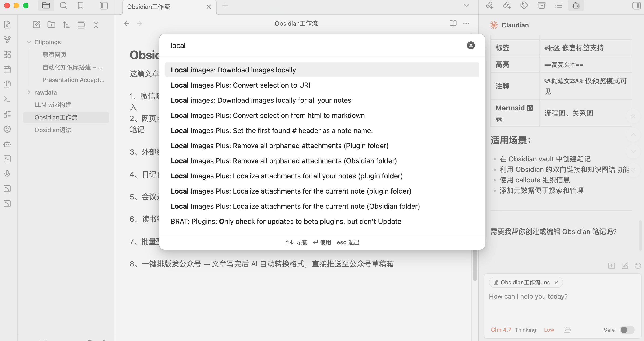Open daily note calendar icon

[x=7, y=69]
